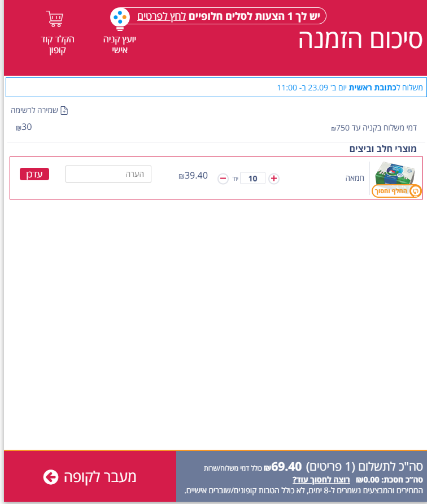This screenshot has height=504, width=427.
Task: Click the ₪30 delivery fee amount
Action: 24,127
